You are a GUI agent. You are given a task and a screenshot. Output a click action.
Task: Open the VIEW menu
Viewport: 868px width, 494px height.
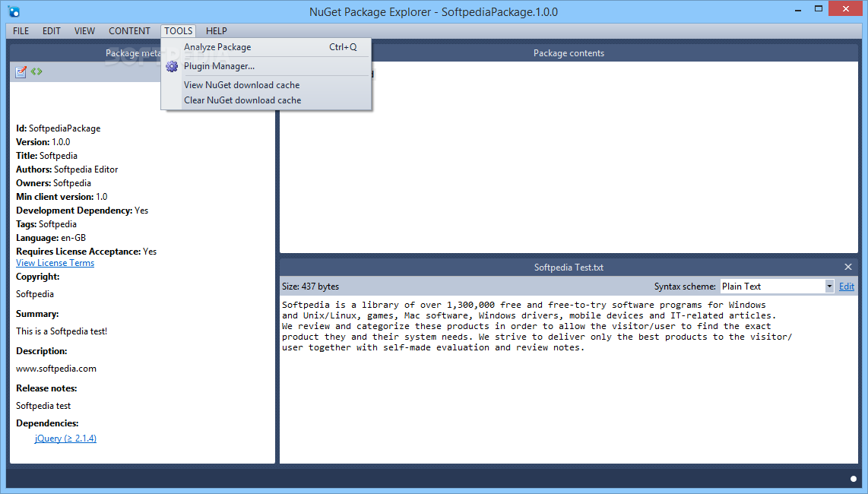[84, 31]
